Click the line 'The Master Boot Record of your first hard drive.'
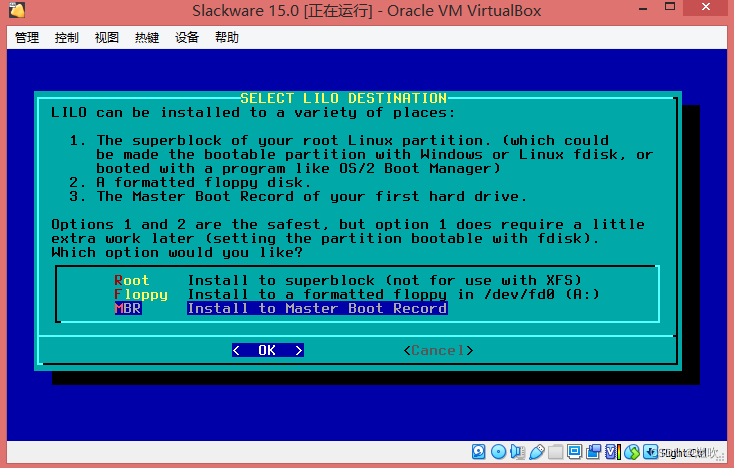This screenshot has width=734, height=468. point(312,196)
